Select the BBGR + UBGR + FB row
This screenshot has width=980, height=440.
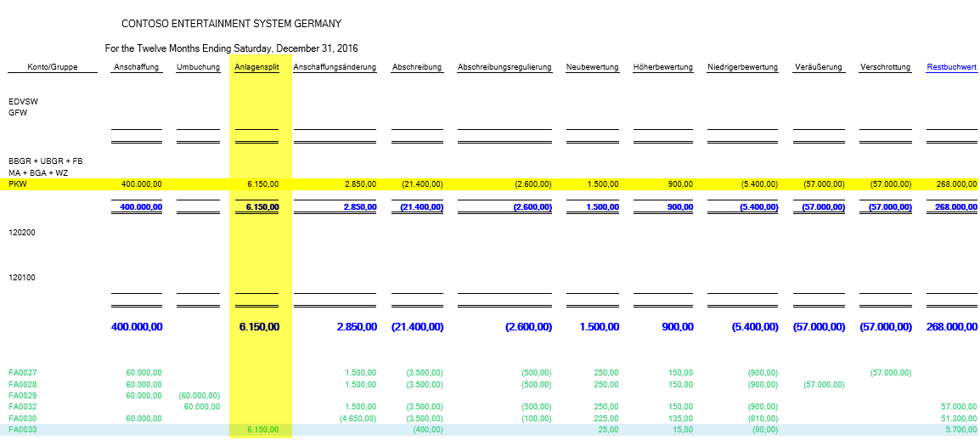45,161
